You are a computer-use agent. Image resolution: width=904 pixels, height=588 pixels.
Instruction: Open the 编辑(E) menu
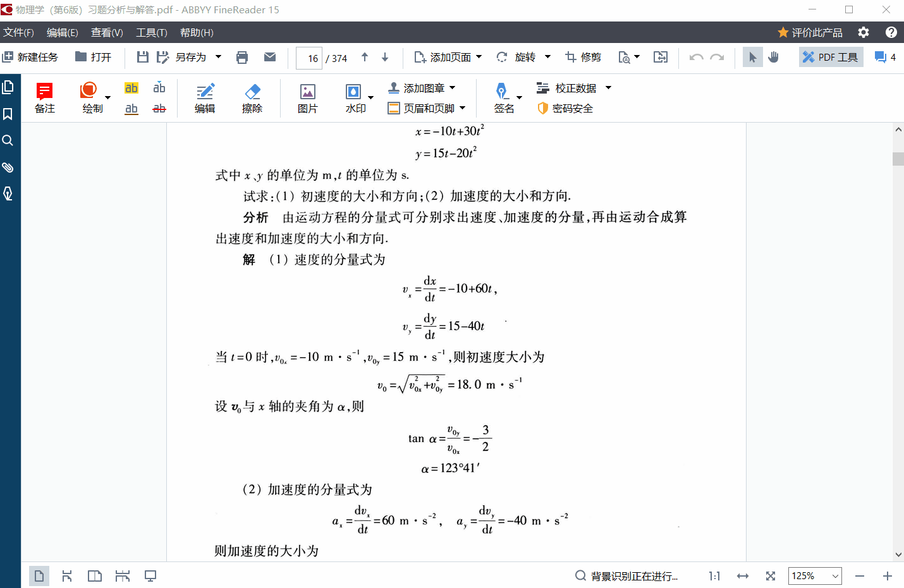point(63,32)
